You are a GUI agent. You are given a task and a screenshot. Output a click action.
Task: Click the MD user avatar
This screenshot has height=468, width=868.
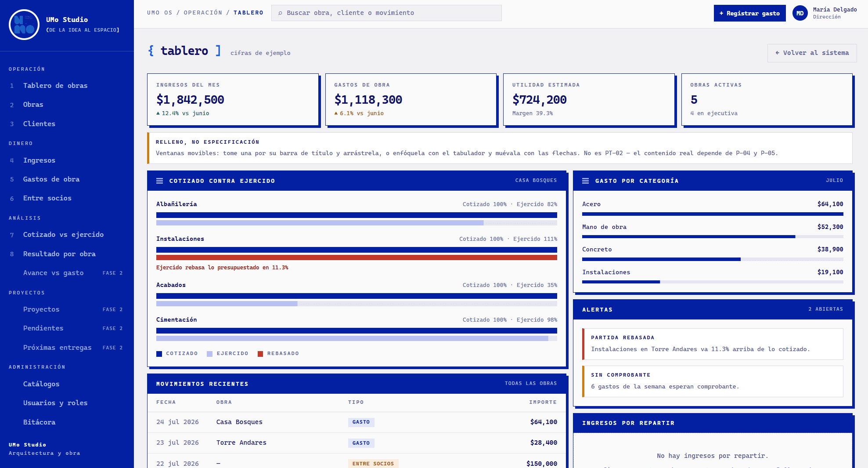click(800, 13)
